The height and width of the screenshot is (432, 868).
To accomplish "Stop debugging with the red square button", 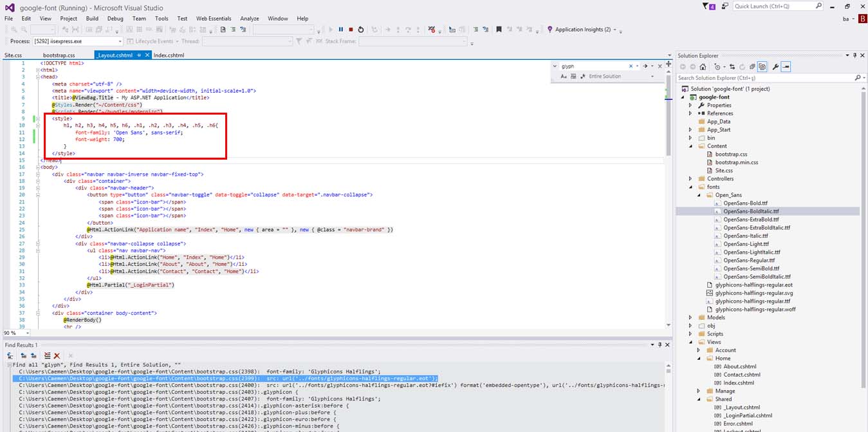I will 351,30.
